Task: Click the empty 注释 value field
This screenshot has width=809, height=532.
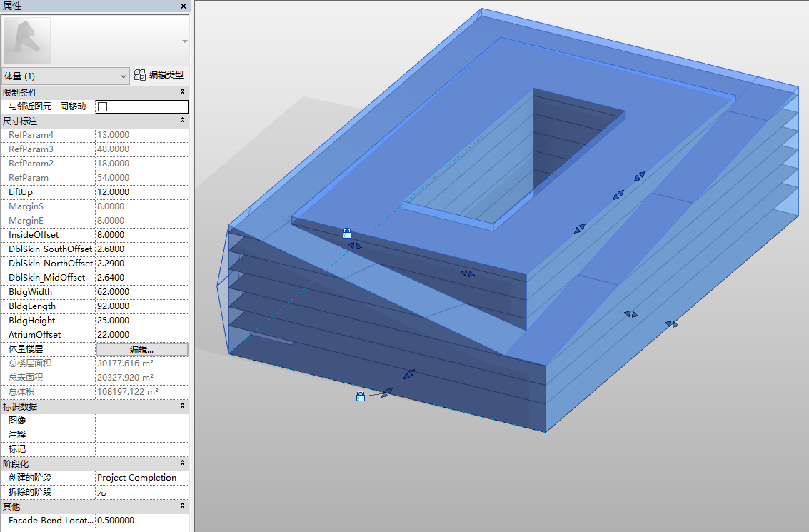Action: point(142,435)
